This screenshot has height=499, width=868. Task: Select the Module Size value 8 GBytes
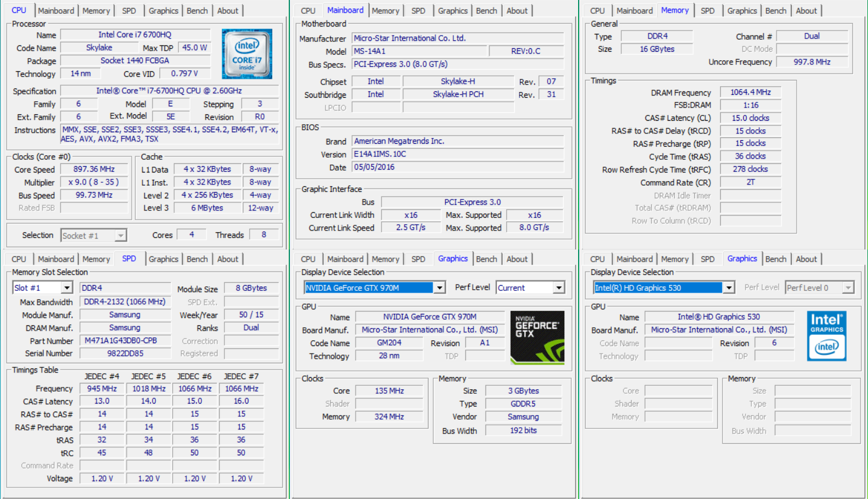(x=251, y=288)
